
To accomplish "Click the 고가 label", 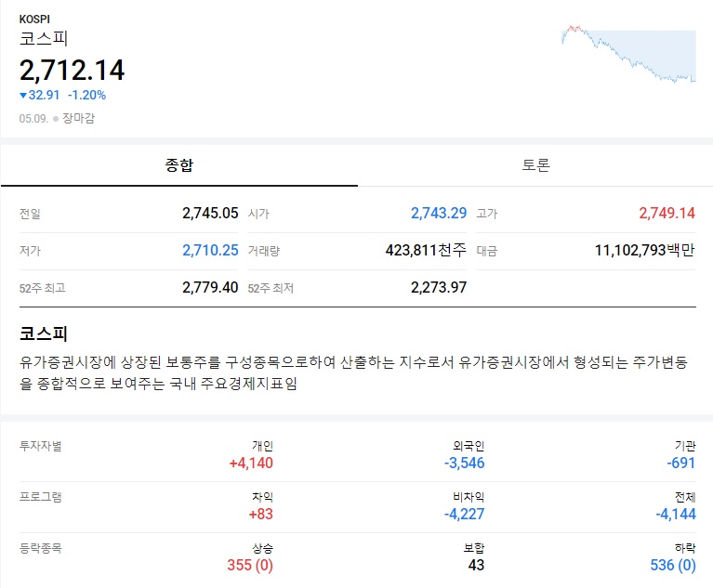I will [x=487, y=214].
